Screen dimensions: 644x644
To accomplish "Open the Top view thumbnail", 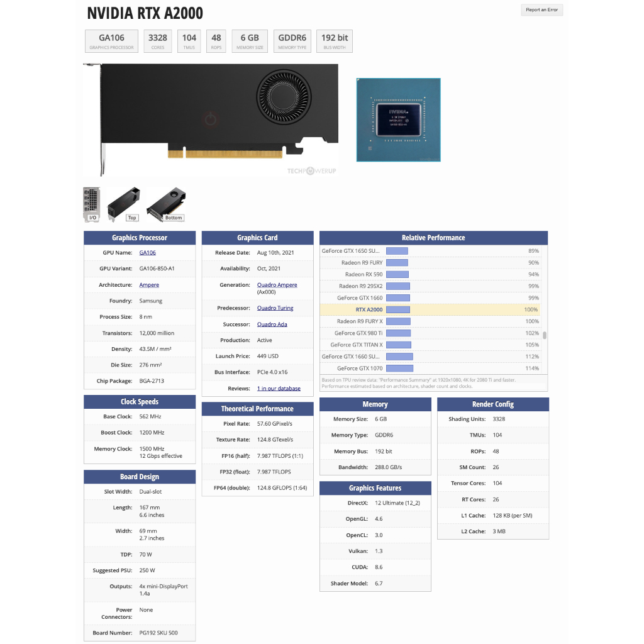I will pos(123,204).
